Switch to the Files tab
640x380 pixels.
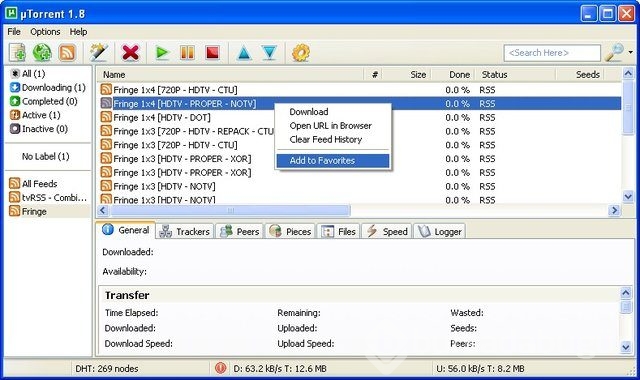[x=338, y=231]
